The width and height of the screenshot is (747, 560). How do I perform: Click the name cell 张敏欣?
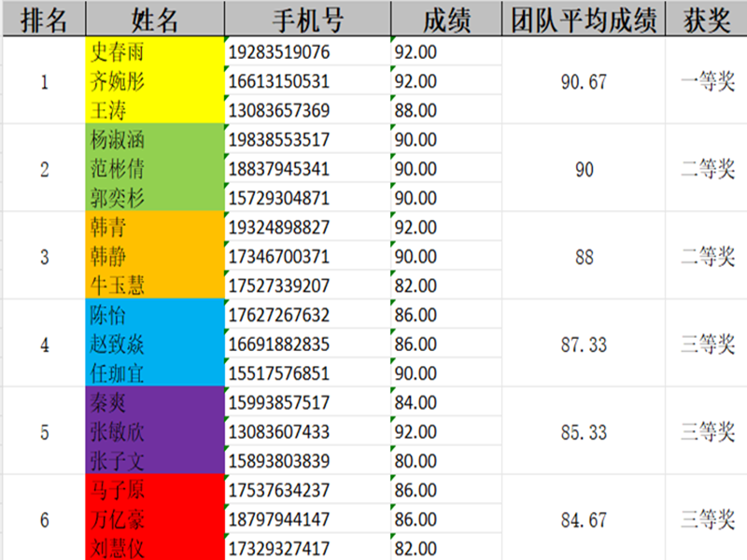pos(155,431)
